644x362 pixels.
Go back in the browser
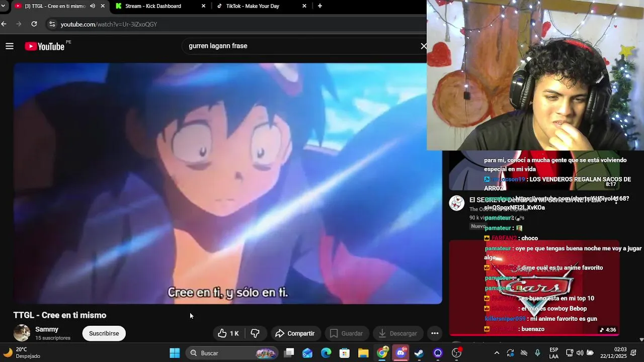[4, 24]
